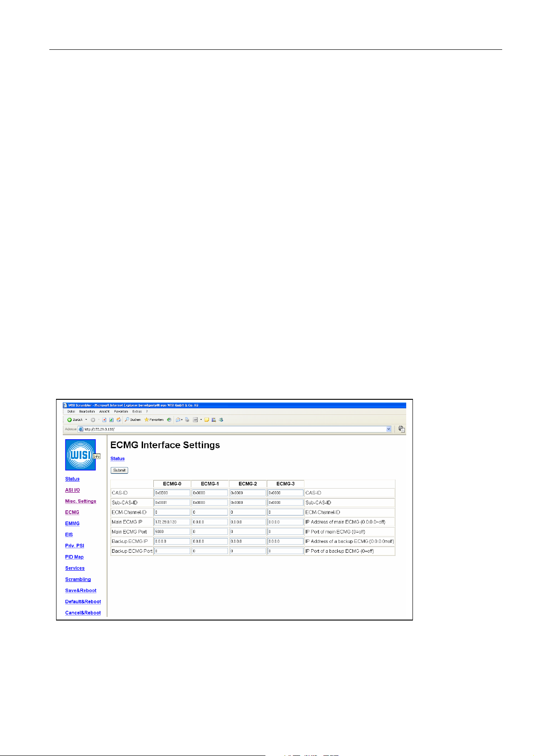Click ECMG-0 Sub-CAS-ID field 0x0001

172,503
